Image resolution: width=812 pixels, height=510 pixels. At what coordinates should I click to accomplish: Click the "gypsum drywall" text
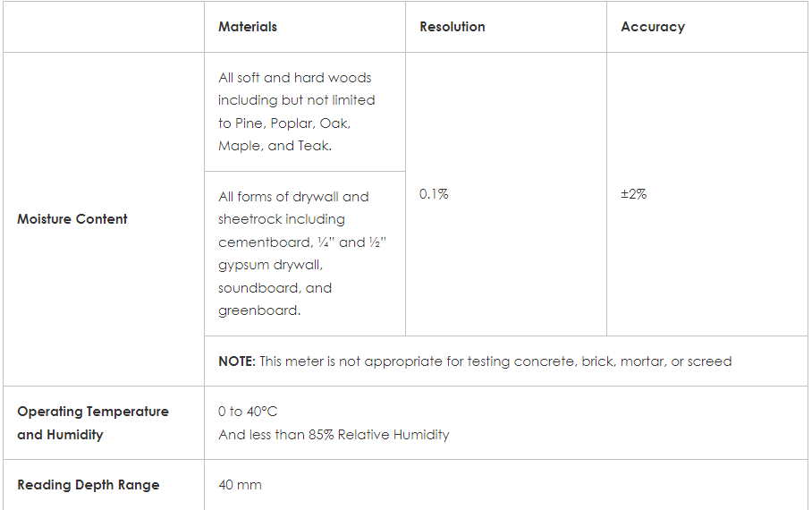tap(270, 265)
